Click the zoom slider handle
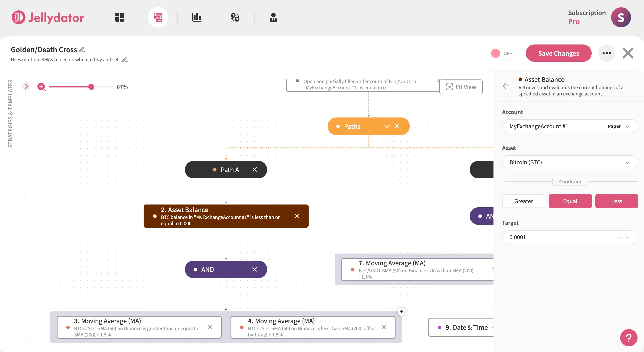Screen dimensions: 644x352 click(x=91, y=87)
